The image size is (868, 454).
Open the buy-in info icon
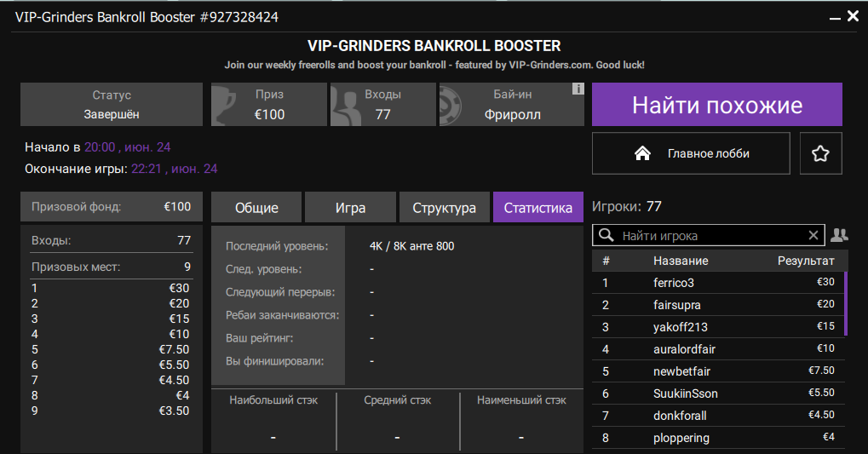[578, 89]
